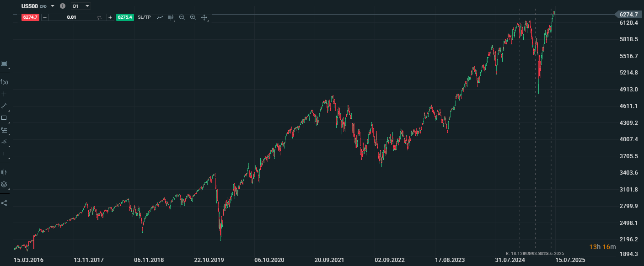Viewport: 644px width, 266px height.
Task: Click the 3403.6 price axis label
Action: [628, 173]
